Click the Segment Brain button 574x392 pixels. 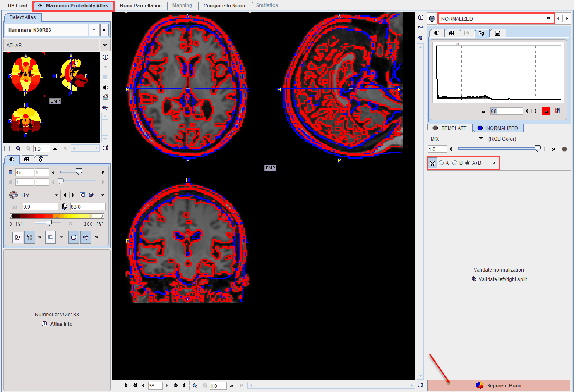pos(499,385)
